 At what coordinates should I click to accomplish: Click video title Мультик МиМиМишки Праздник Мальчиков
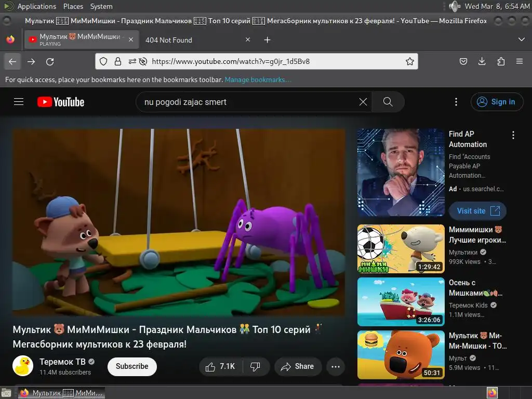pyautogui.click(x=167, y=337)
